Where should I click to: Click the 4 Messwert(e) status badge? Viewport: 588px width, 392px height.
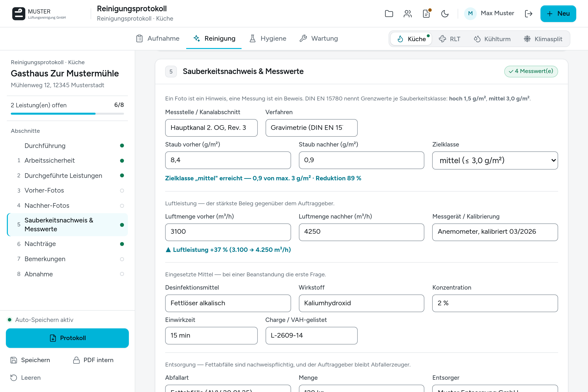[x=531, y=72]
